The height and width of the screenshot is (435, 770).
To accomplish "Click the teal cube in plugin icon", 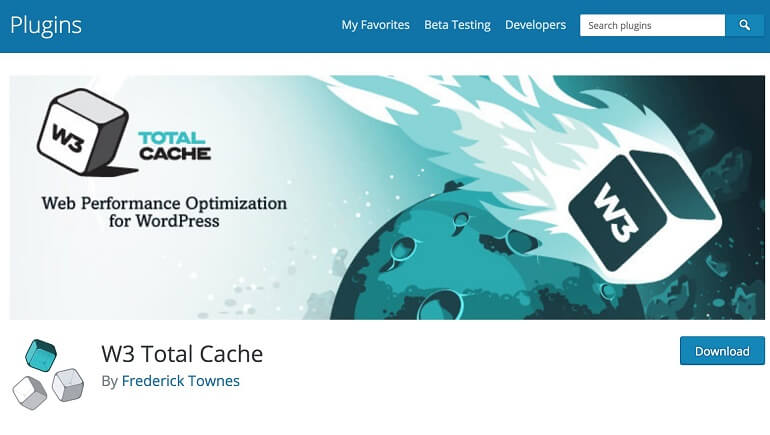I will (x=41, y=355).
